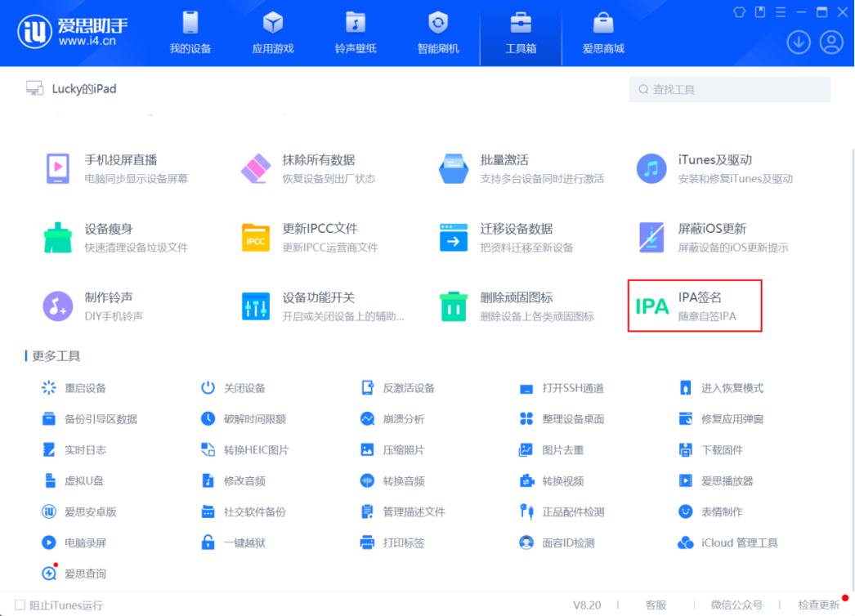
Task: Open the 手机投屏直播 screen mirroring tool
Action: pos(117,169)
